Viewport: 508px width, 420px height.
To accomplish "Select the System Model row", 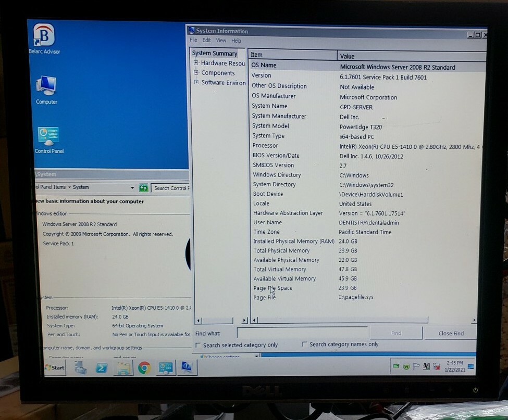I will click(367, 126).
